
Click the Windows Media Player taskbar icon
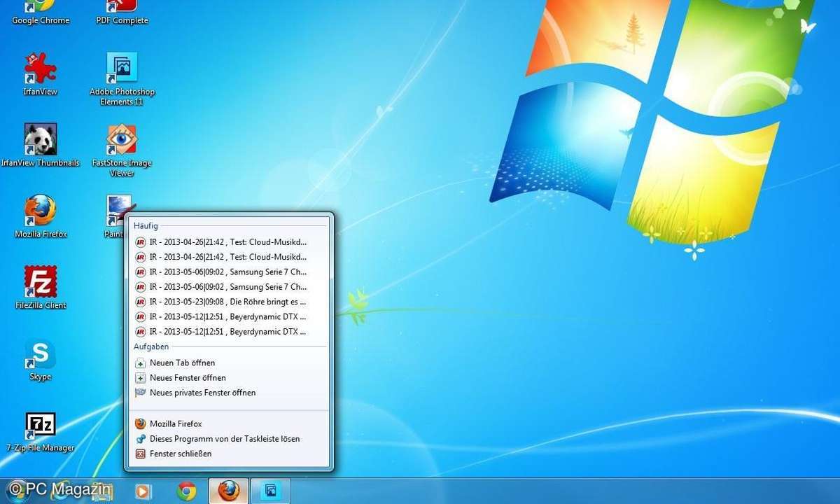coord(142,491)
